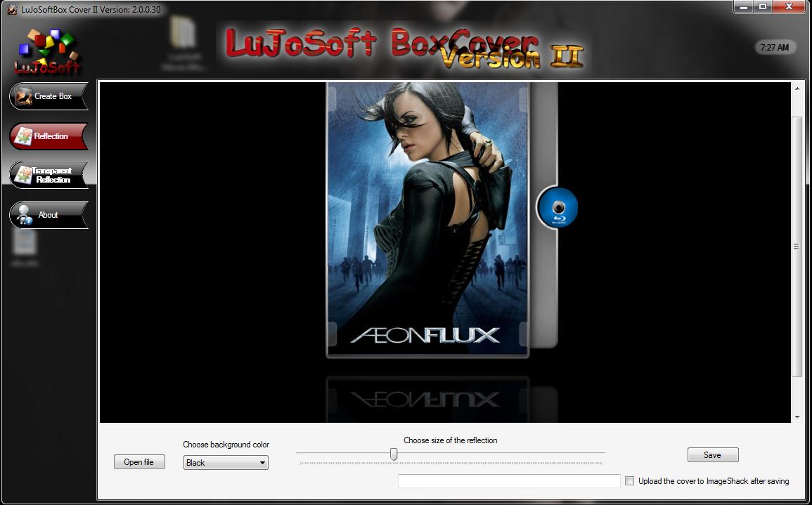Click the Blu-ray disc icon on the case
Image resolution: width=812 pixels, height=505 pixels.
click(x=558, y=207)
